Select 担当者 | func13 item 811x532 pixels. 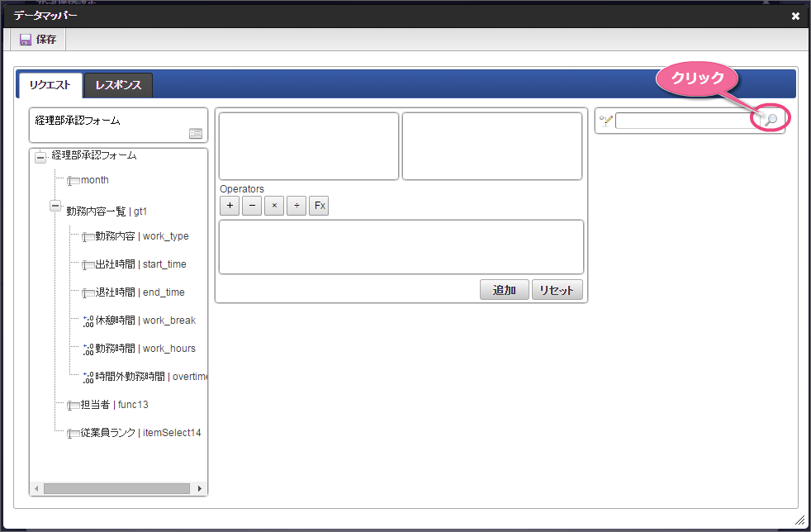114,404
